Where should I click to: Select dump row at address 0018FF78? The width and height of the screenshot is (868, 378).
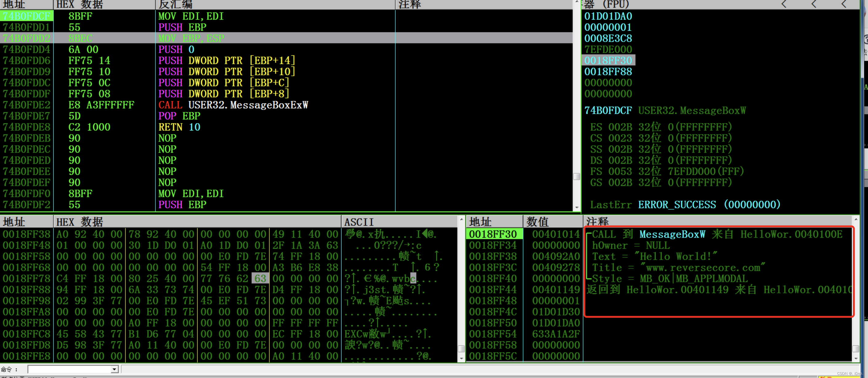(229, 279)
